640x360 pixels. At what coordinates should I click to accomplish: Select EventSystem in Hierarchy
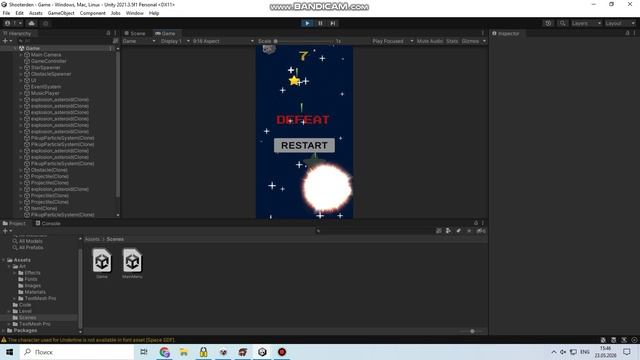click(x=46, y=87)
